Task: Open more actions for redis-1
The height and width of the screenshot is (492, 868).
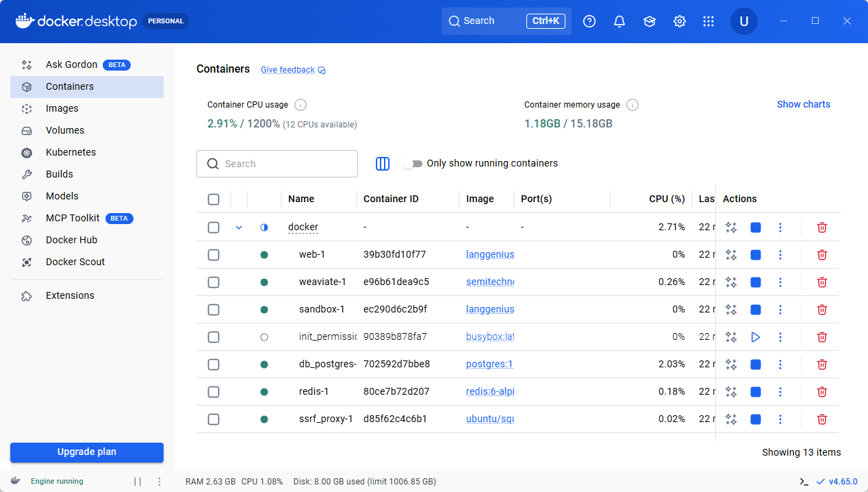Action: pos(780,392)
